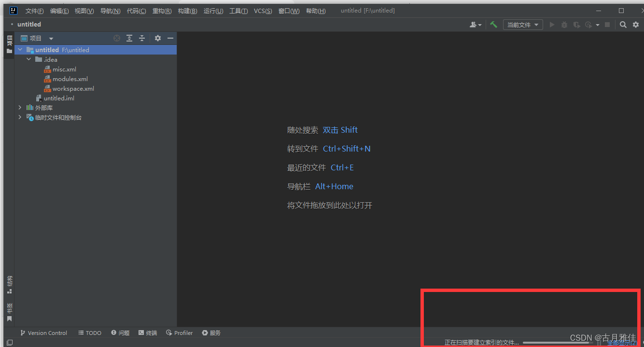Click the Debug bug icon
The height and width of the screenshot is (347, 644).
pyautogui.click(x=564, y=24)
